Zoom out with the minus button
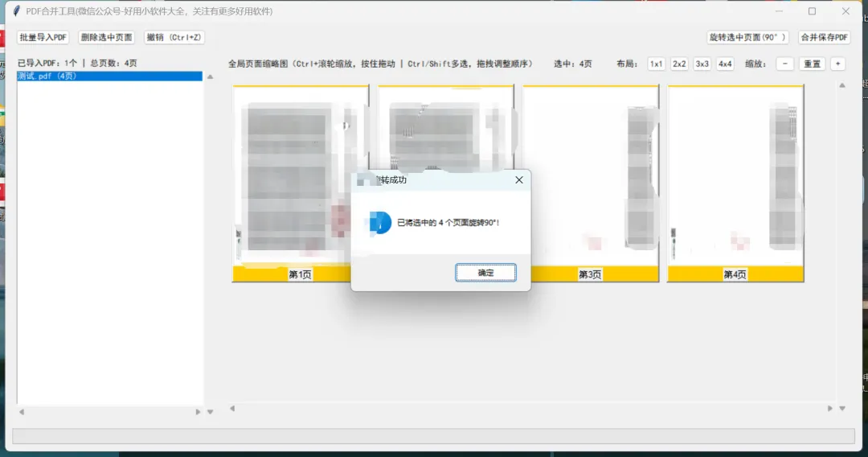Screen dimensions: 868x457 coord(785,64)
